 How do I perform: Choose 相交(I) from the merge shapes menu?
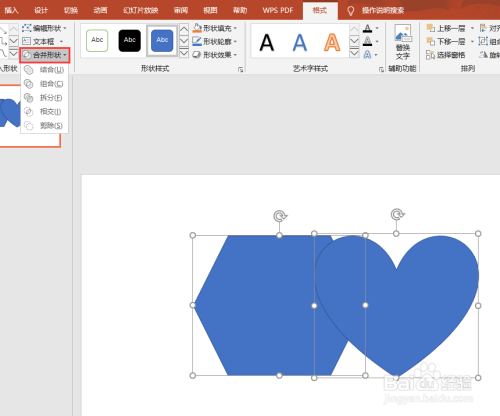[44, 112]
